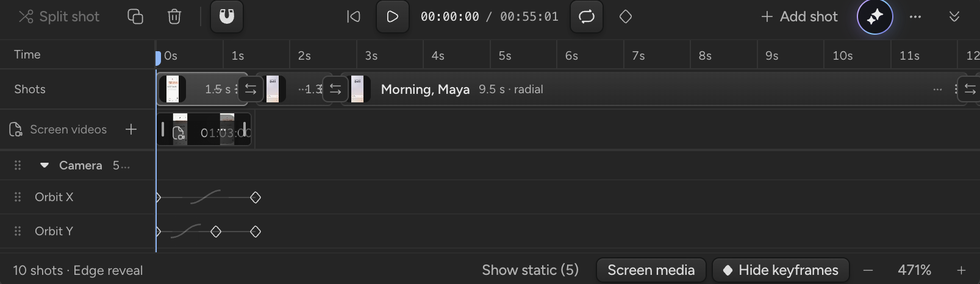Select the 01:03:00 screen video clip
Image resolution: width=980 pixels, height=284 pixels.
click(x=204, y=129)
